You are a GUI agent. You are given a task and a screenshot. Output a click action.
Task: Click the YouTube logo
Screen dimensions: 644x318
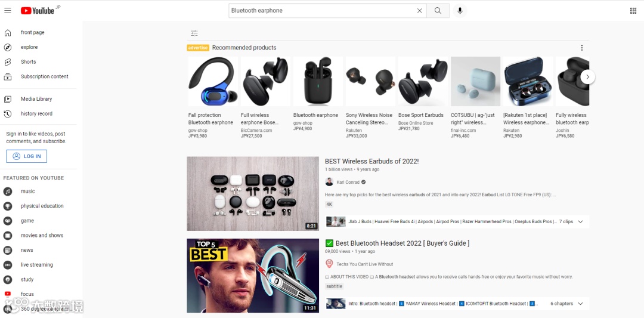click(38, 11)
